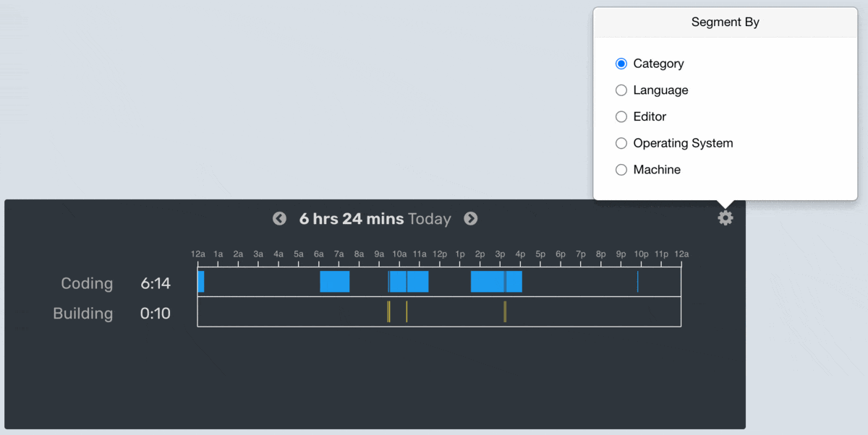
Task: Go to previous day arrow
Action: pos(279,218)
